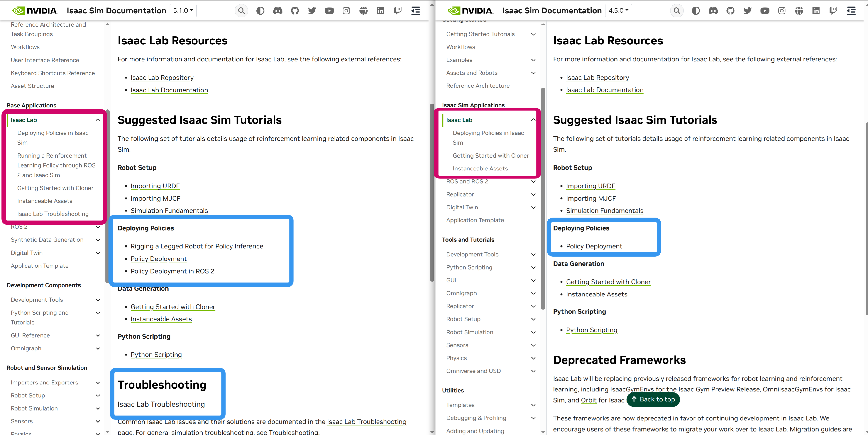868x435 pixels.
Task: Follow Orbit link in Deprecated Frameworks
Action: pos(588,400)
